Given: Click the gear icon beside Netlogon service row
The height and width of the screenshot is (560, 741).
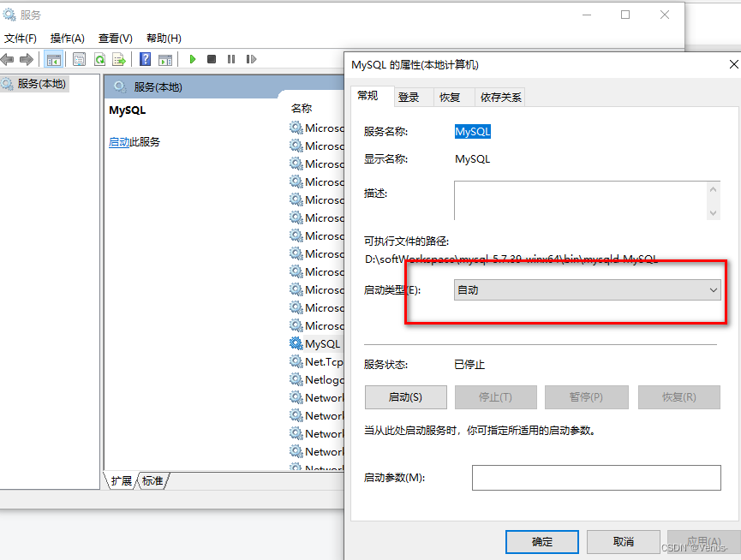Looking at the screenshot, I should click(296, 379).
